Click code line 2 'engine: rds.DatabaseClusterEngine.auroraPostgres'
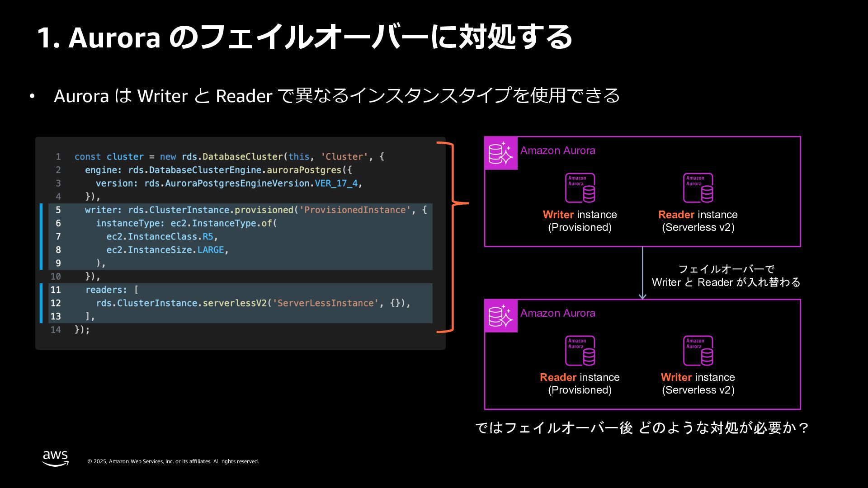Image resolution: width=868 pixels, height=488 pixels. [219, 170]
